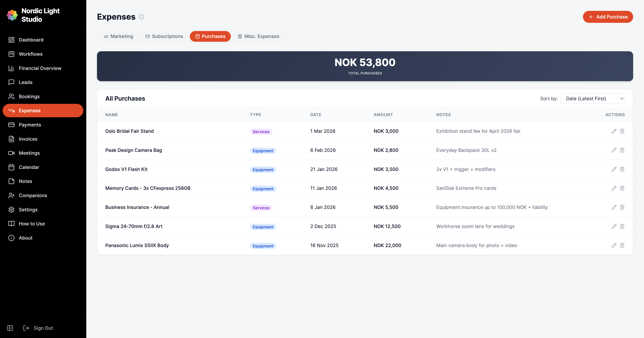Switch to the Subscriptions tab
Screen dimensions: 644x338
coord(164,36)
